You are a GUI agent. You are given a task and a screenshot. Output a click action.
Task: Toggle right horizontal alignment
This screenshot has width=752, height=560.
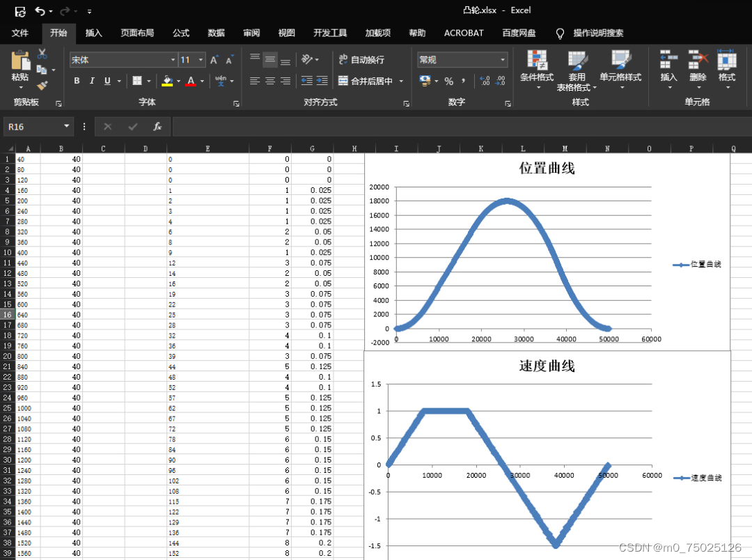(285, 81)
